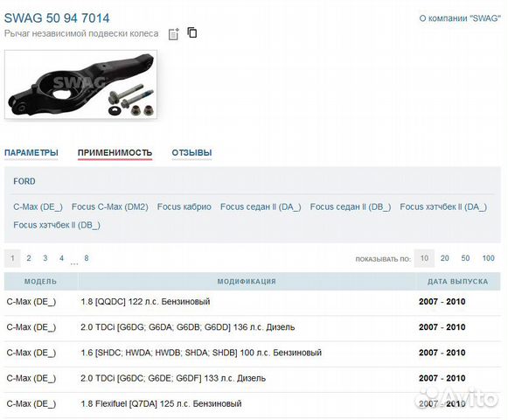Open the SWAG control arm product thumbnail
Viewport: 508px width, 420px height.
tap(80, 84)
